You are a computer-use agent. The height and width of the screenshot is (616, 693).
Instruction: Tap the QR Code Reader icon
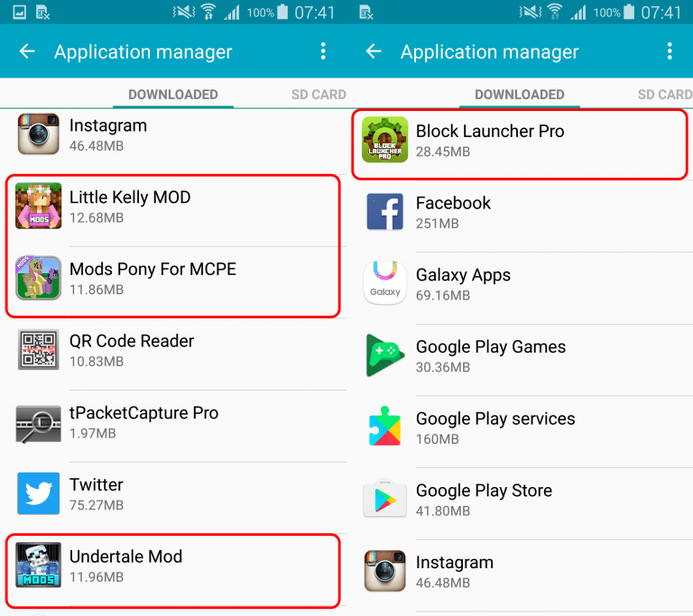(39, 350)
